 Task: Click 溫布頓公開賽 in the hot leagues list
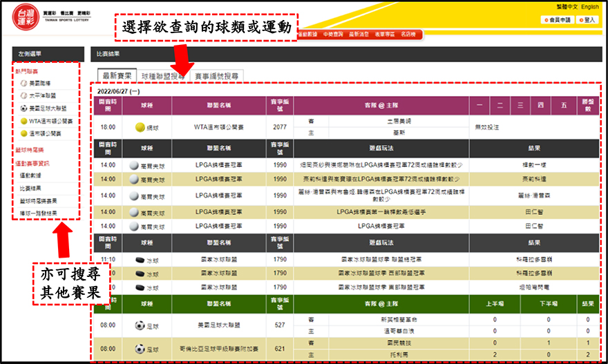(46, 133)
